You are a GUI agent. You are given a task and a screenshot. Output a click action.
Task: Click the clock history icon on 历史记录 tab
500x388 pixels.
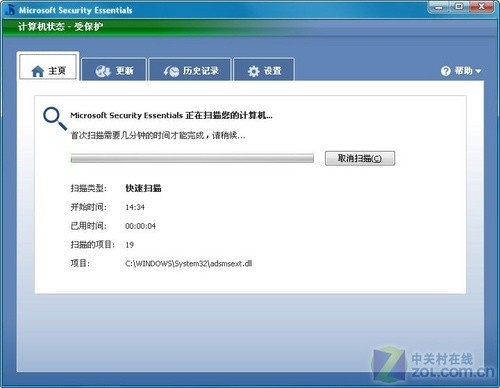(x=171, y=71)
